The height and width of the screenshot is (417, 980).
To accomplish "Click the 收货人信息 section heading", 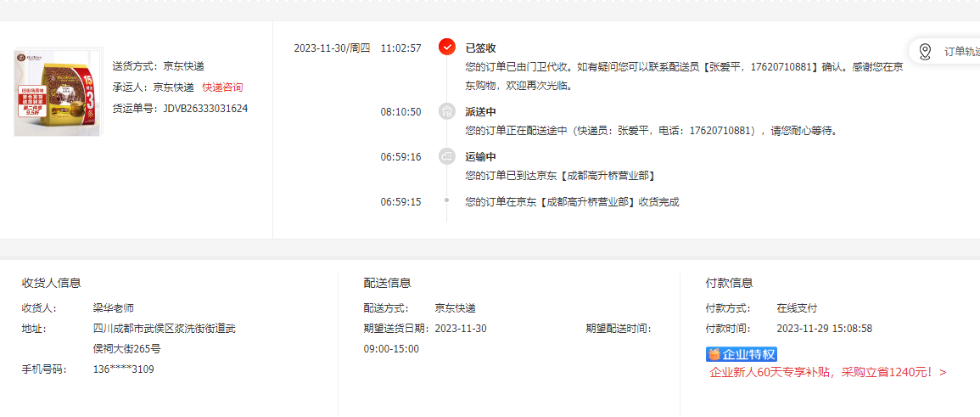I will point(51,283).
